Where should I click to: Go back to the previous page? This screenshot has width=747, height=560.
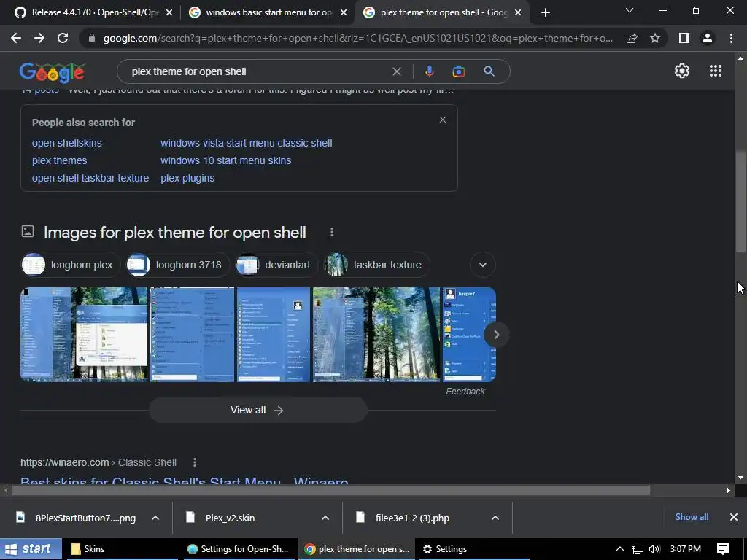pyautogui.click(x=16, y=38)
